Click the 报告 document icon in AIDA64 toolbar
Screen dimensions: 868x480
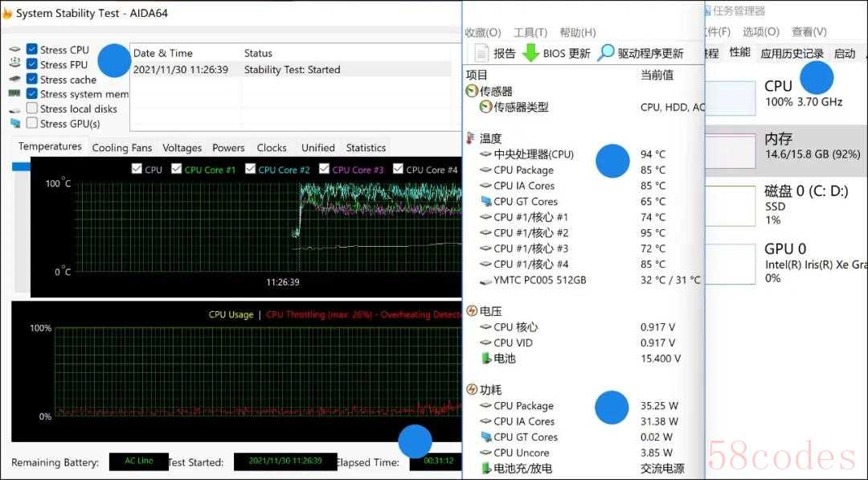[481, 53]
